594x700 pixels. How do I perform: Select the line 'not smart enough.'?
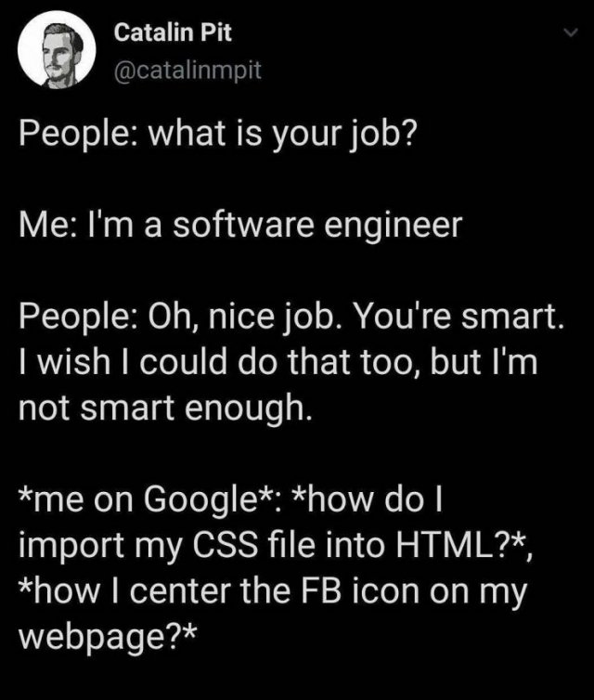pos(164,408)
